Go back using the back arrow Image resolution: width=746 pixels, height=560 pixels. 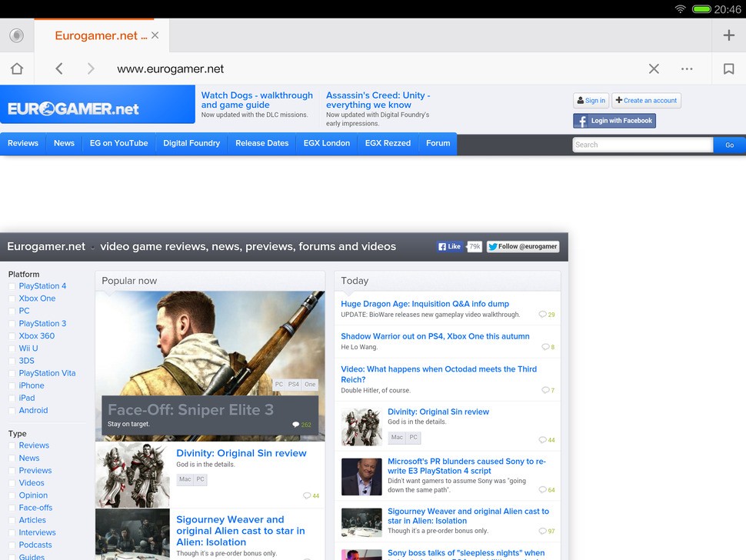tap(59, 68)
